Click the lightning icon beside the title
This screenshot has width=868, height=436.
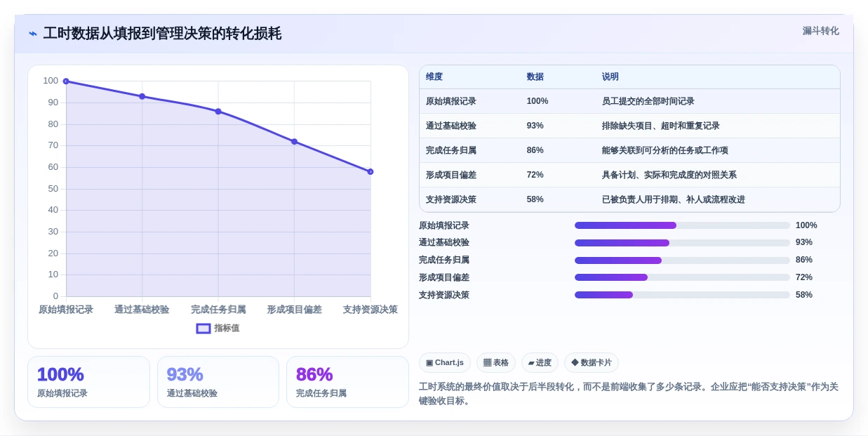point(33,34)
